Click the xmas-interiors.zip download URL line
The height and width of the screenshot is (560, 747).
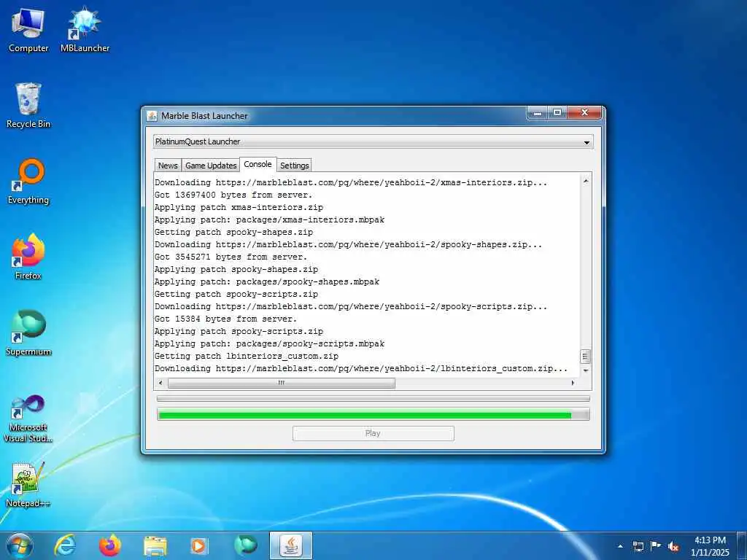click(351, 182)
